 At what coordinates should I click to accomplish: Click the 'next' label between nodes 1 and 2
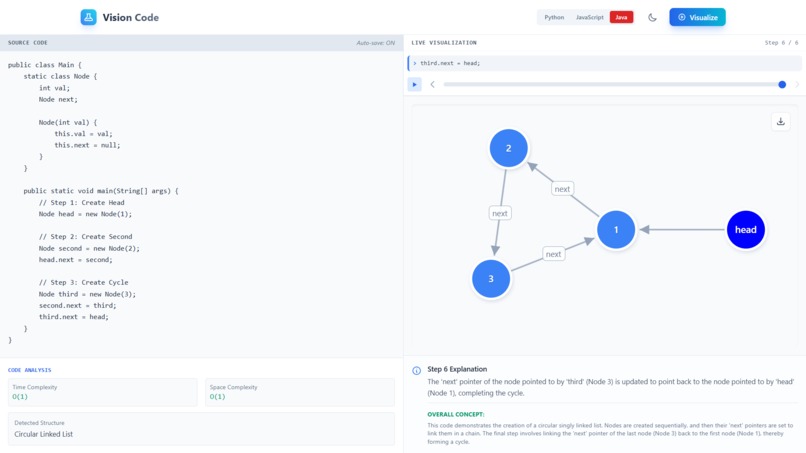point(562,189)
